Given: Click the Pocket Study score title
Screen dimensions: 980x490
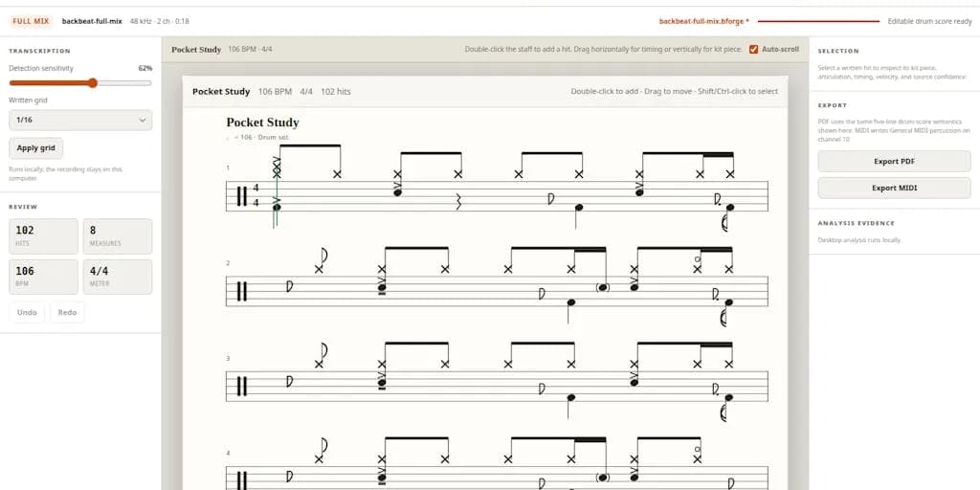Looking at the screenshot, I should [262, 122].
